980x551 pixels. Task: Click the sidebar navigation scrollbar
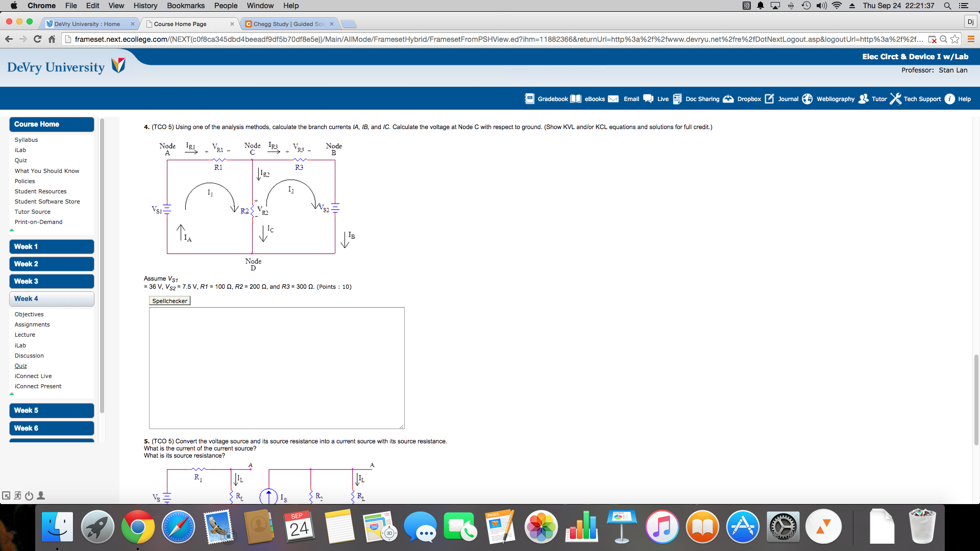click(102, 265)
